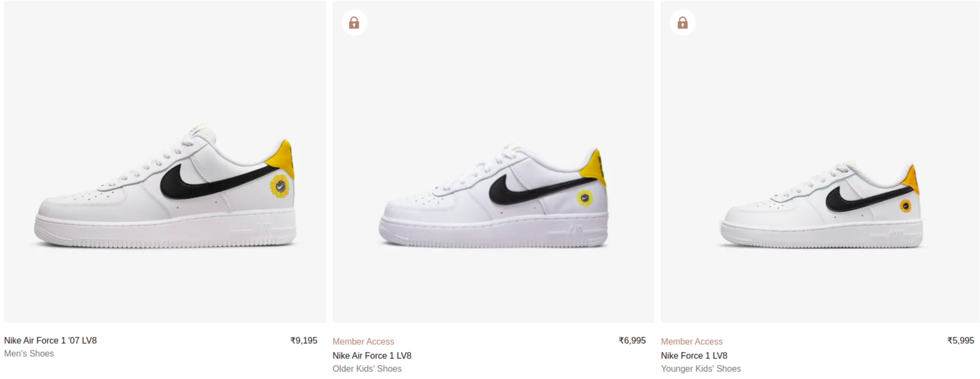Click the ₹5,995 price
The image size is (980, 379).
(960, 341)
